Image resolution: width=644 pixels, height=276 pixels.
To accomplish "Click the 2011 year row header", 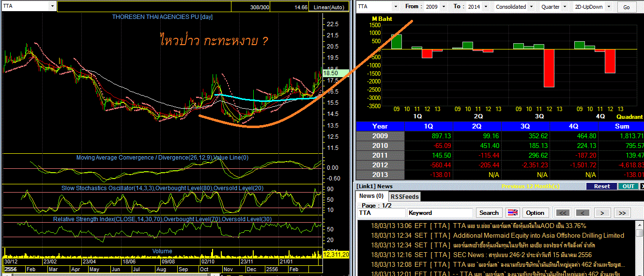I will [380, 155].
